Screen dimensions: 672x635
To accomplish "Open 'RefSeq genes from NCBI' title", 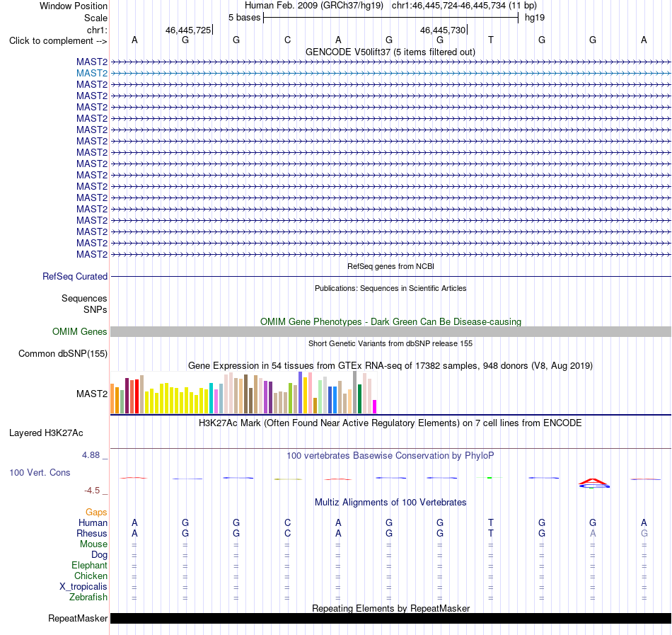I will (391, 266).
